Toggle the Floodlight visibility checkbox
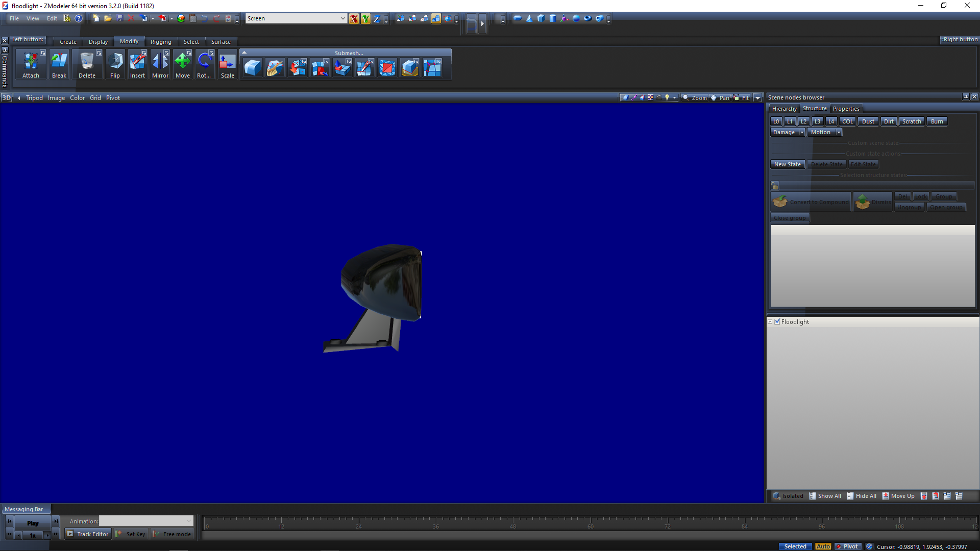Image resolution: width=980 pixels, height=551 pixels. [777, 322]
